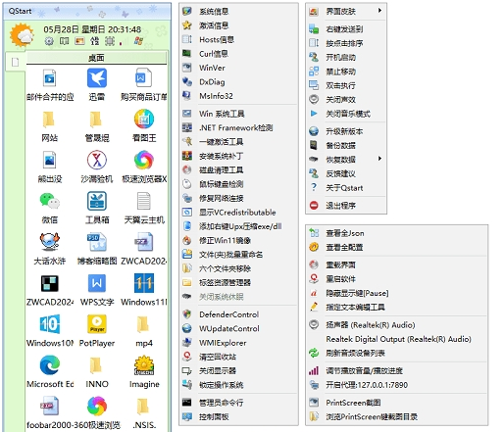This screenshot has width=504, height=432.
Task: Choose 磁盘清理工具 menu item
Action: click(x=238, y=170)
